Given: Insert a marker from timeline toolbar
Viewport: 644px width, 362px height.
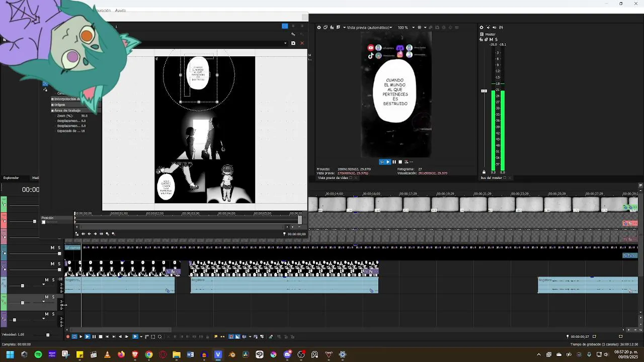Looking at the screenshot, I should (216, 337).
